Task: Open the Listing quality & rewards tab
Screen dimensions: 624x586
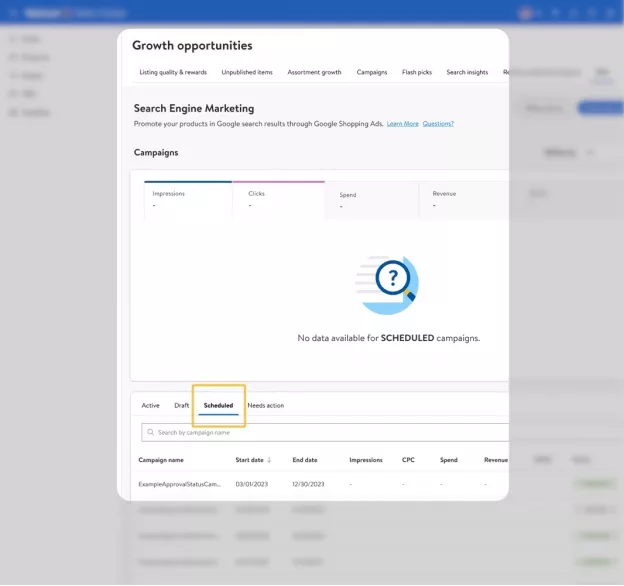Action: (x=173, y=72)
